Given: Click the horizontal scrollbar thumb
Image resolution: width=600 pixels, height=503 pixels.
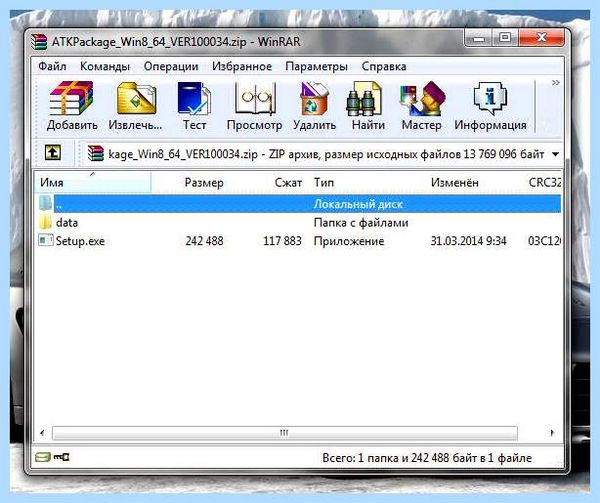Looking at the screenshot, I should pos(285,433).
